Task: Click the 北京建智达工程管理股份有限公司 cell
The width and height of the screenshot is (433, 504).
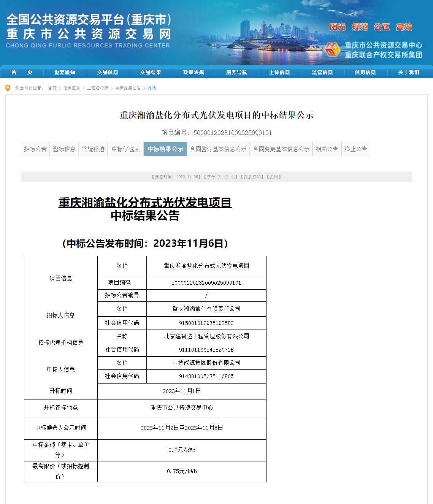Action: pyautogui.click(x=206, y=336)
